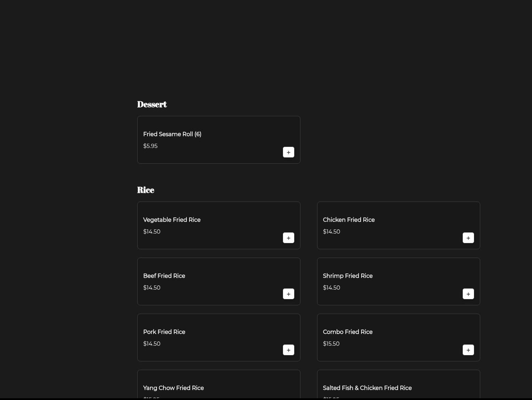Add Pork Fried Rice using plus icon

click(288, 350)
